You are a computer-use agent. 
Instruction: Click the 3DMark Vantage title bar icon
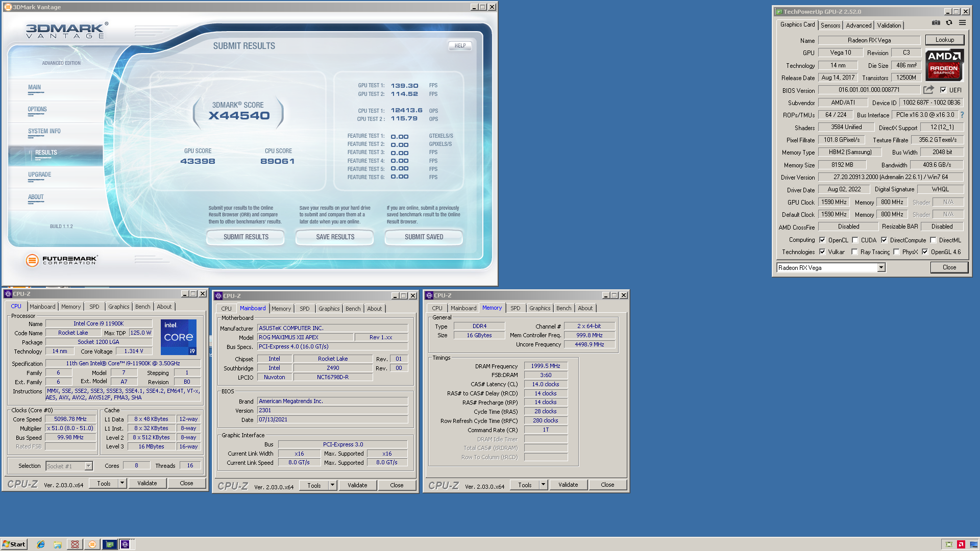point(8,7)
